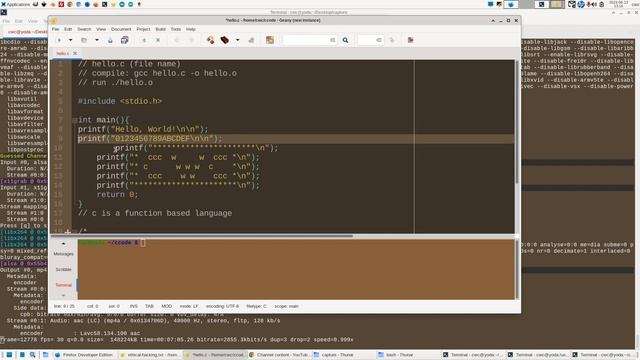
Task: Click the Save All files icon
Action: [124, 40]
